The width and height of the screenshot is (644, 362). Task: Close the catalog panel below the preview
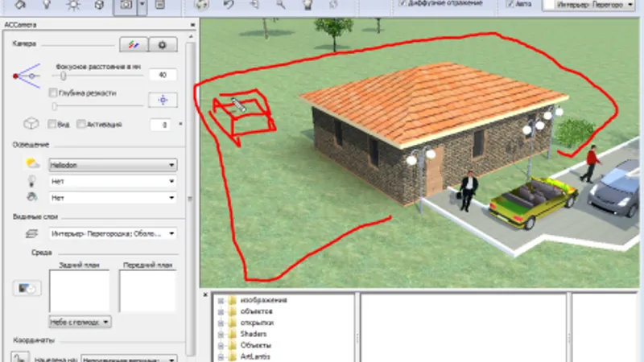[205, 294]
